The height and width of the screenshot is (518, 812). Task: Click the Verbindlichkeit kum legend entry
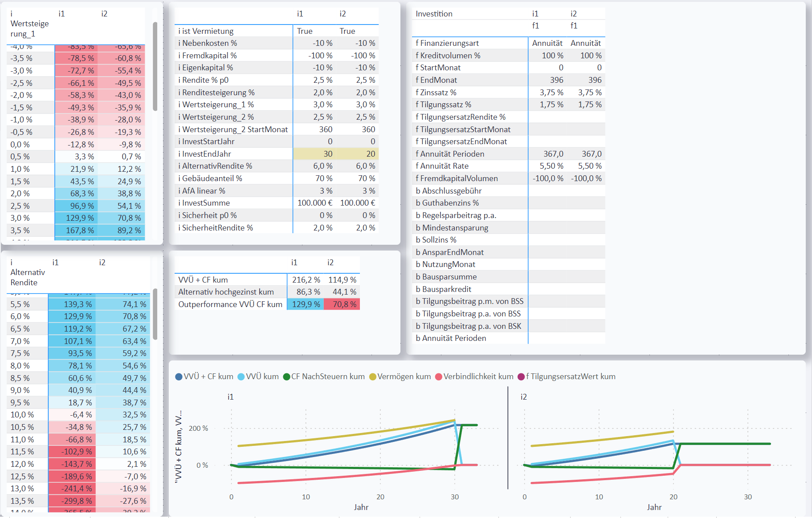[x=474, y=376]
